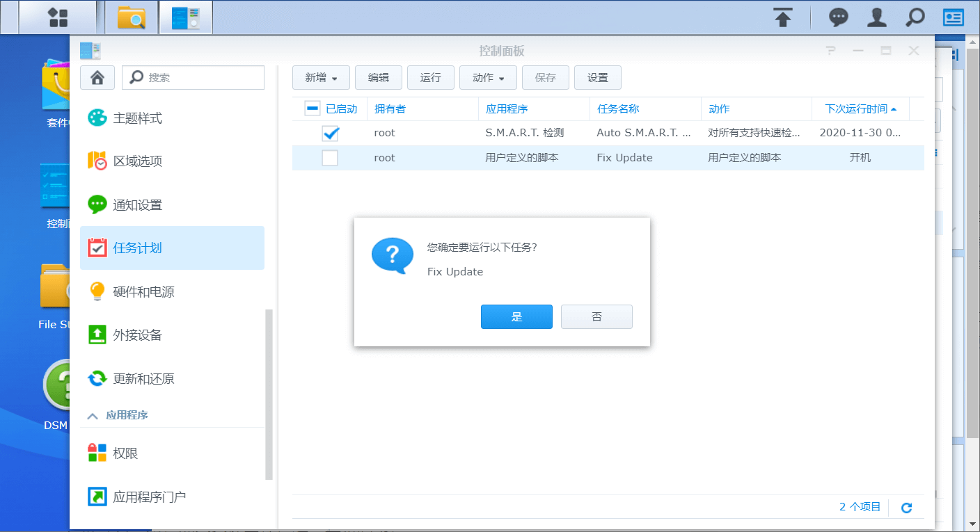
Task: Click the home icon in Control Panel sidebar
Action: click(97, 77)
